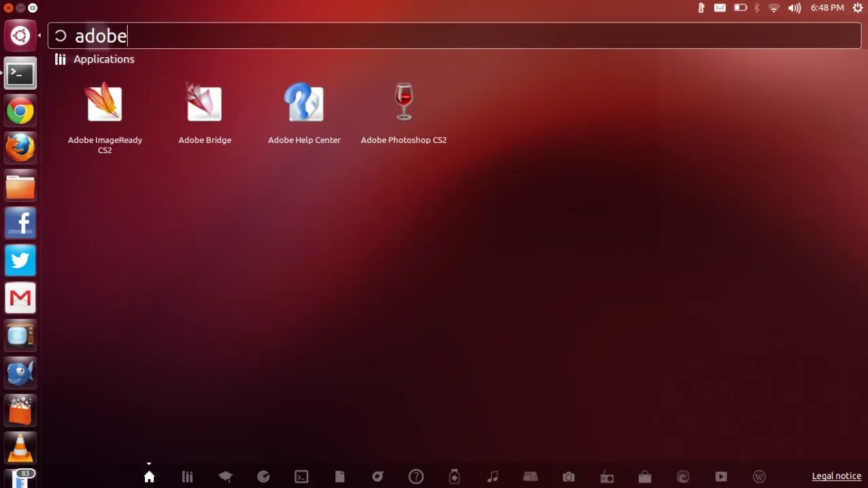This screenshot has height=488, width=868.
Task: Click the Dash search field containing adobe
Action: click(x=454, y=35)
